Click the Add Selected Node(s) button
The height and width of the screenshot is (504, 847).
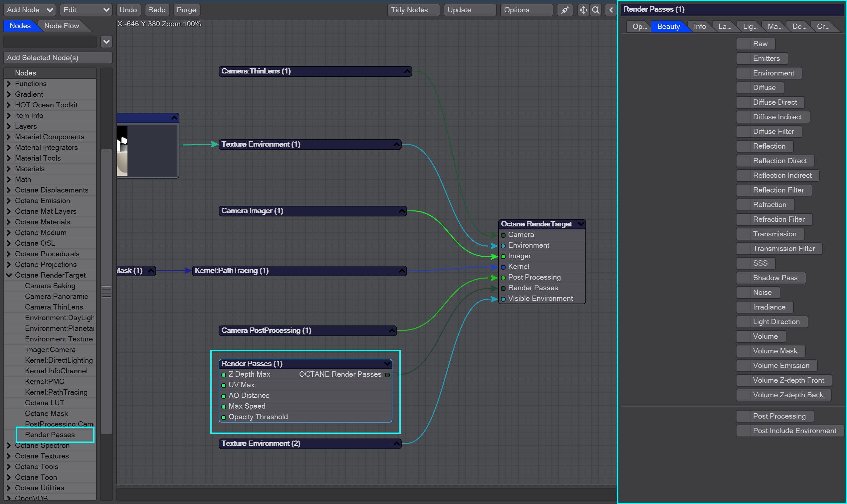[58, 58]
